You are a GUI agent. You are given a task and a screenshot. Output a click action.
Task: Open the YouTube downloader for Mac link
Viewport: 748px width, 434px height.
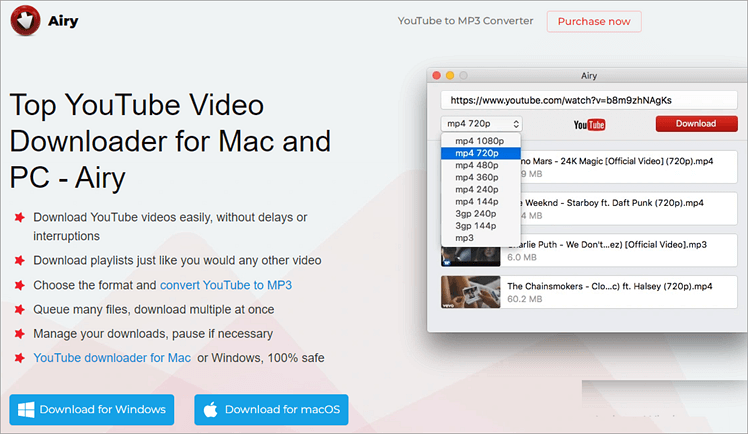tap(112, 357)
